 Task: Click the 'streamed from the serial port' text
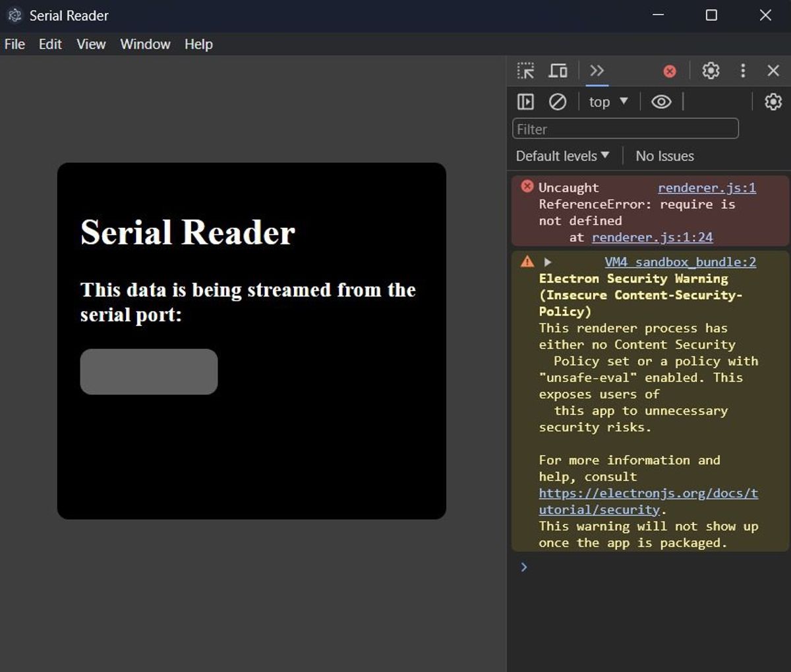248,302
